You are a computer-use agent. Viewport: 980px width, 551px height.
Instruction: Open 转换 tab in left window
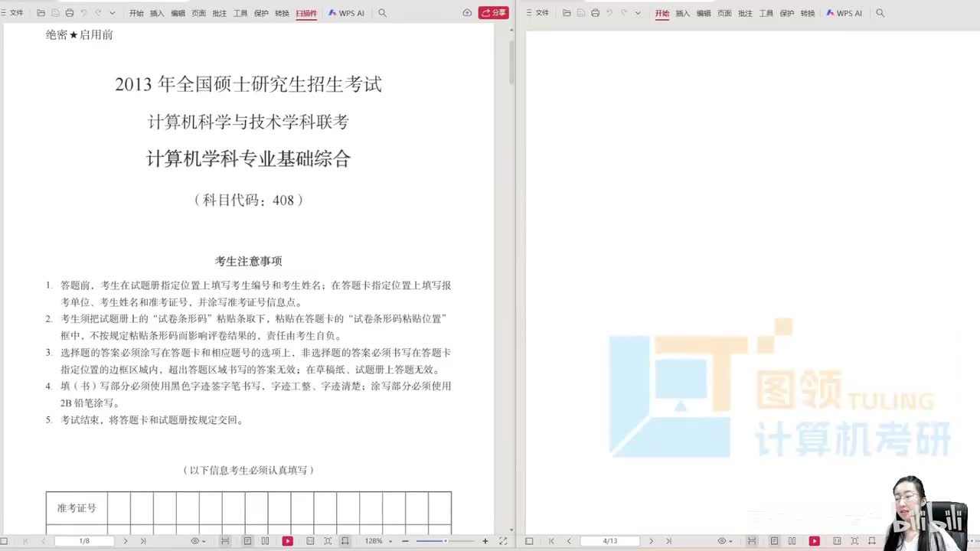282,13
